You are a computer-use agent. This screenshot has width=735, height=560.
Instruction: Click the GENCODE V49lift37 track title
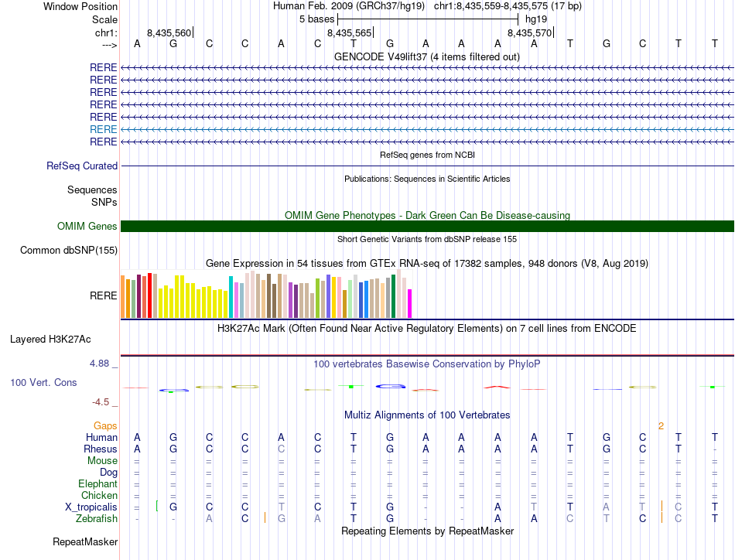tap(426, 56)
